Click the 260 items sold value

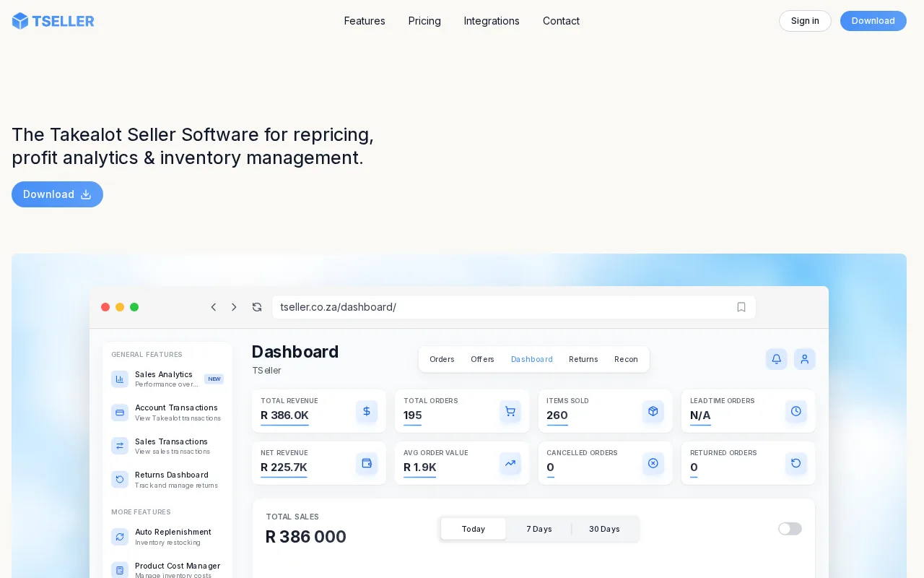pyautogui.click(x=557, y=415)
